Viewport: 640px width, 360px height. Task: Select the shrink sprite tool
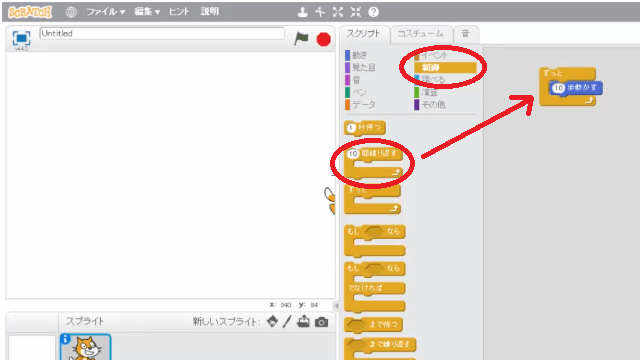pos(356,12)
